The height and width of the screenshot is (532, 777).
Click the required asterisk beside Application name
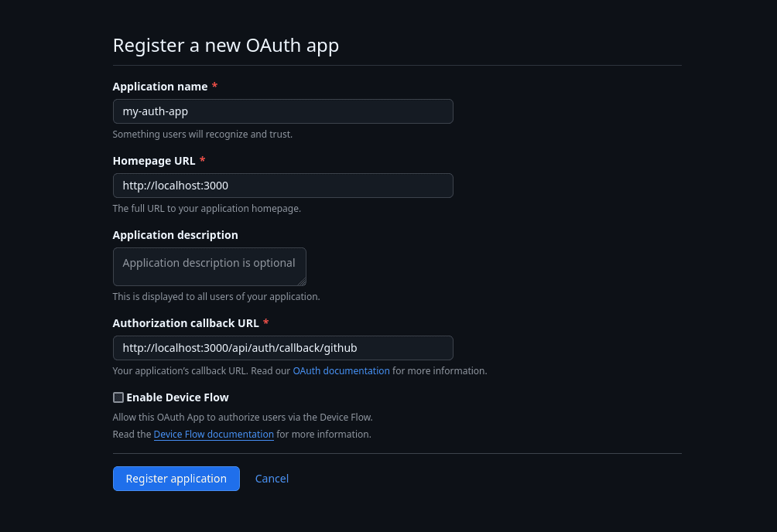click(x=214, y=86)
